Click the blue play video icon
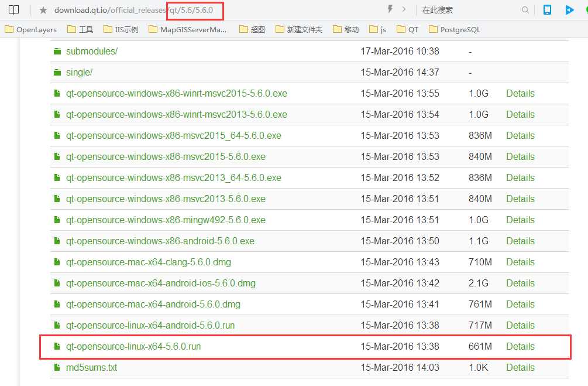 569,10
